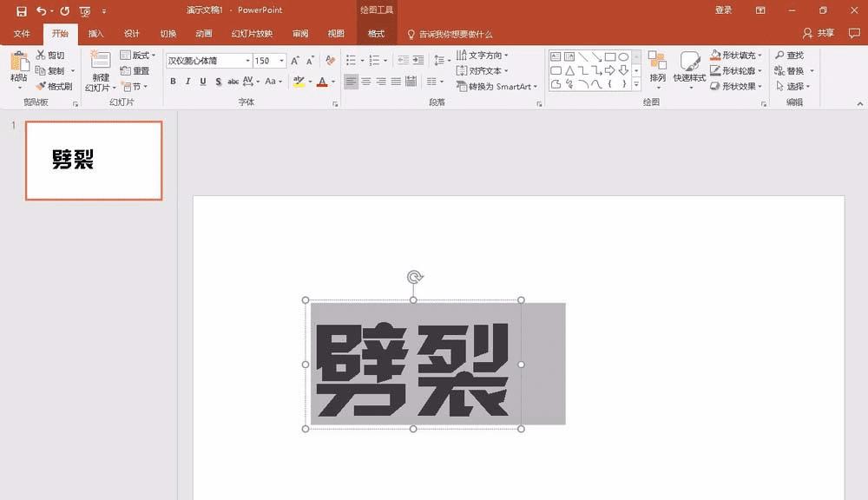Decrease font size with the smaller A icon
The image size is (868, 500).
[310, 61]
